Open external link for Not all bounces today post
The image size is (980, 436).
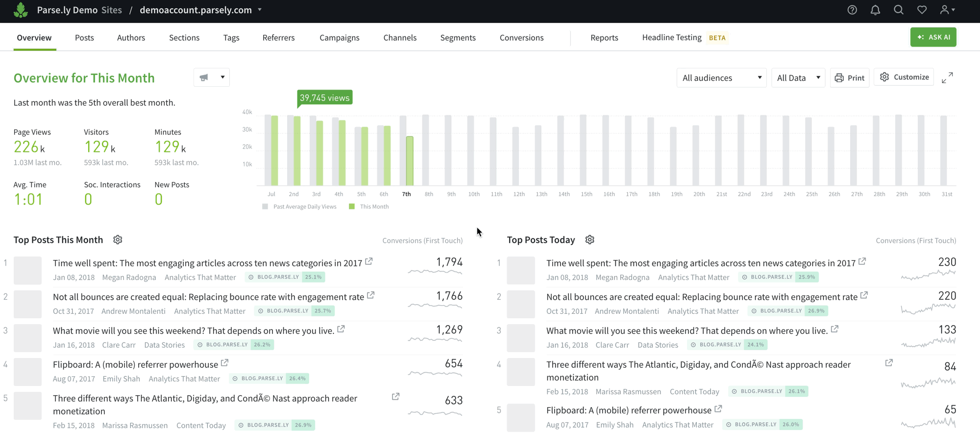tap(864, 295)
